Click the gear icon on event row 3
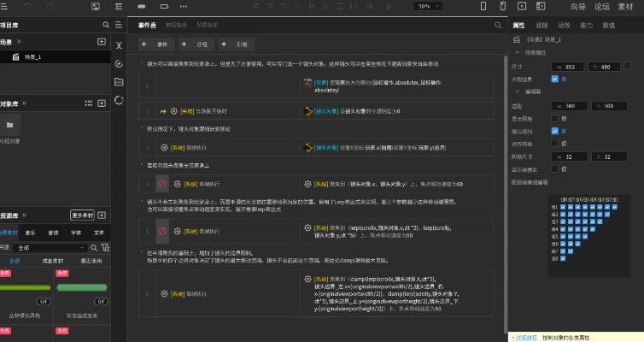 click(164, 147)
